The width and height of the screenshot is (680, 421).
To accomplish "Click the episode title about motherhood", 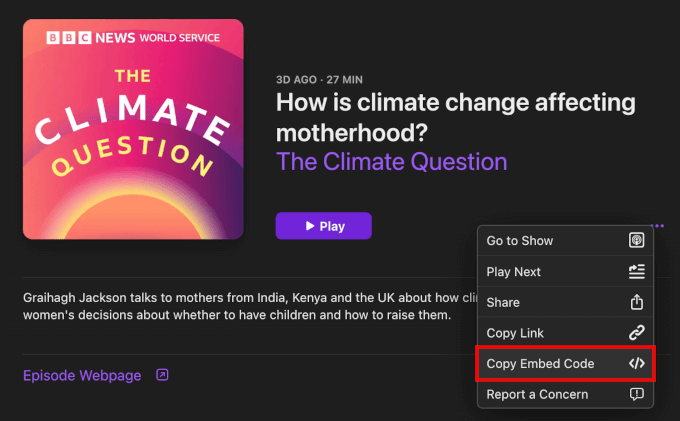I will (x=455, y=117).
